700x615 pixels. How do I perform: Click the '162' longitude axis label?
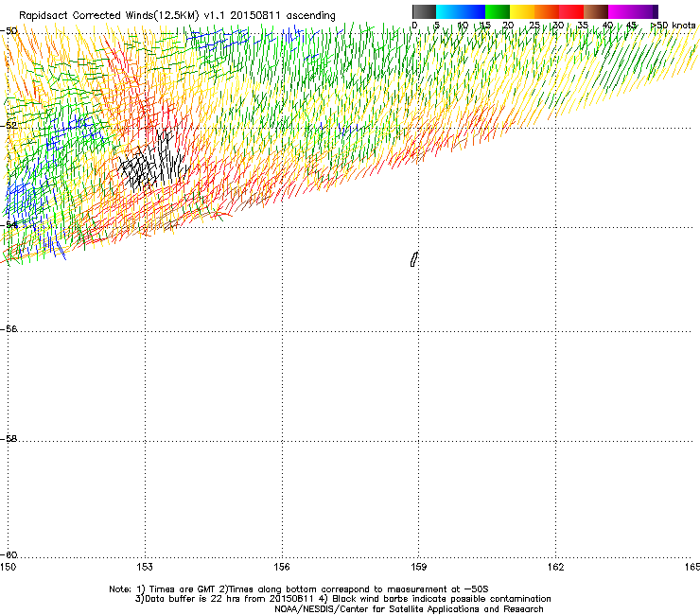click(x=555, y=567)
